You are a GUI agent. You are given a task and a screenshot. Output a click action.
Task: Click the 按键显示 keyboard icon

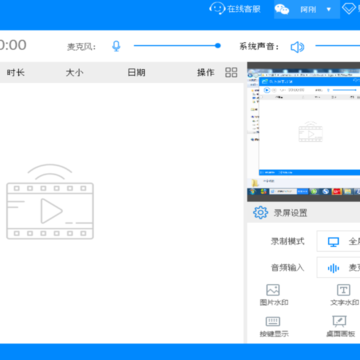coord(273,321)
